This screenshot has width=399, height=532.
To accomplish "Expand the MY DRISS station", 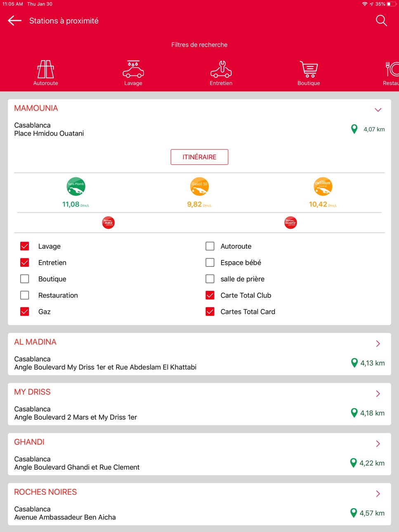I will tap(378, 393).
